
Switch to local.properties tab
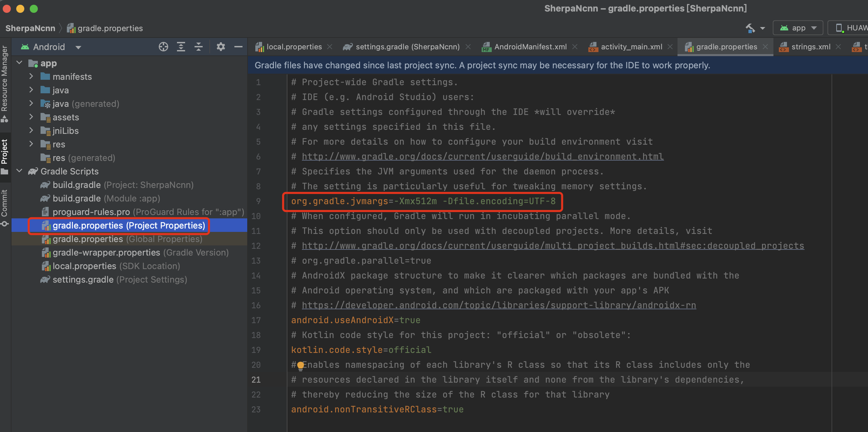294,47
